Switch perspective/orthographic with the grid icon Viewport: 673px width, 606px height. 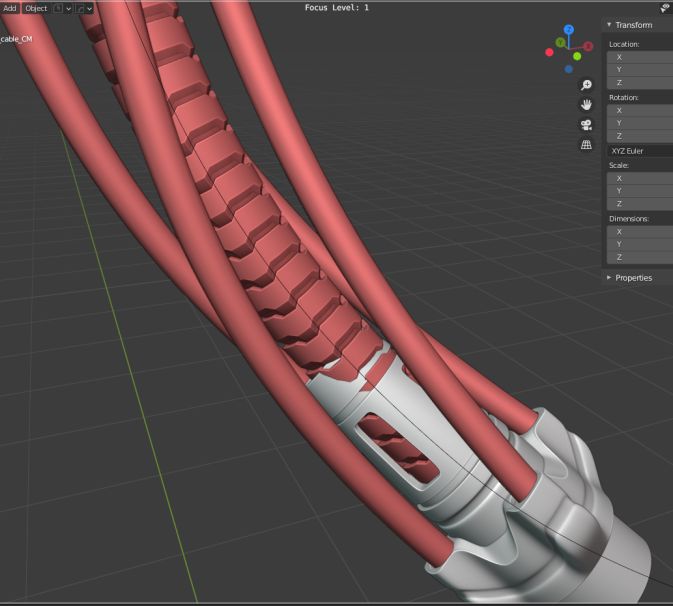pos(586,145)
